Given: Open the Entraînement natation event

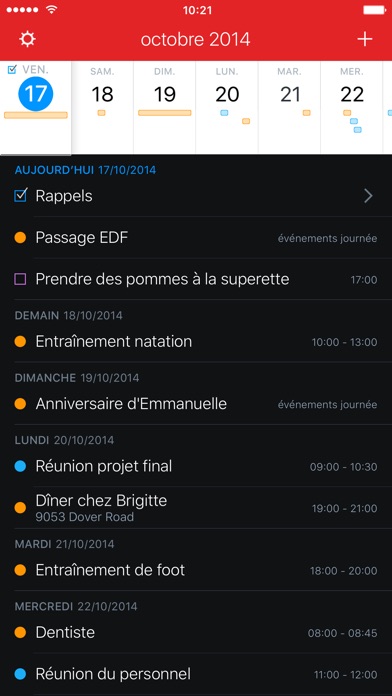Looking at the screenshot, I should pos(196,342).
